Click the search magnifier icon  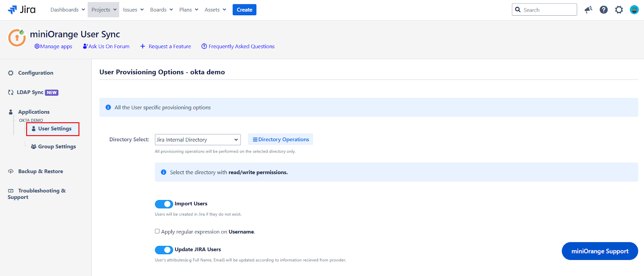[518, 10]
